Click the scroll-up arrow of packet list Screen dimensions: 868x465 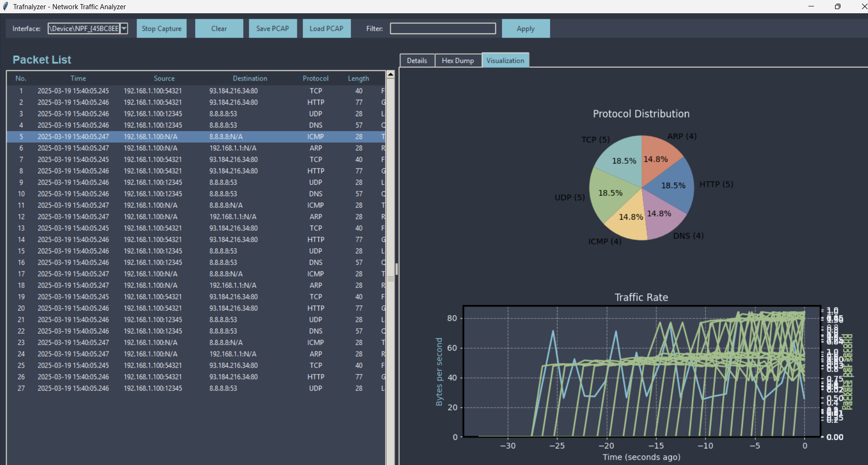click(391, 74)
